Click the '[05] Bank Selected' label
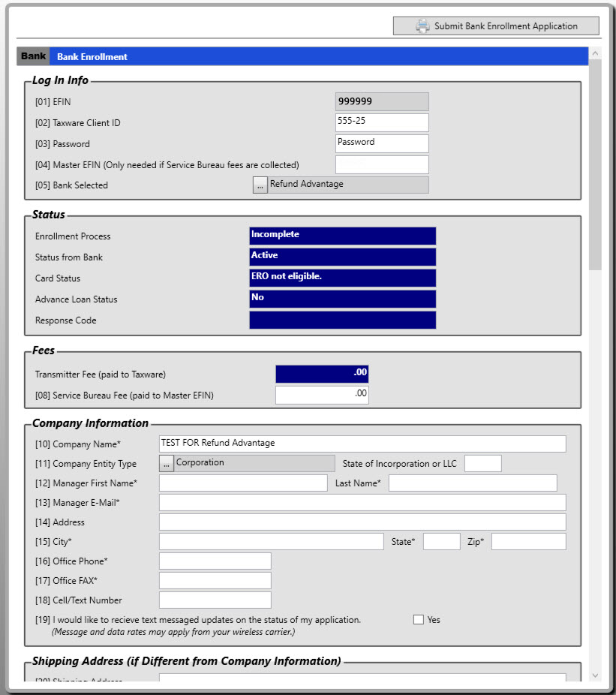The image size is (616, 695). [x=71, y=185]
